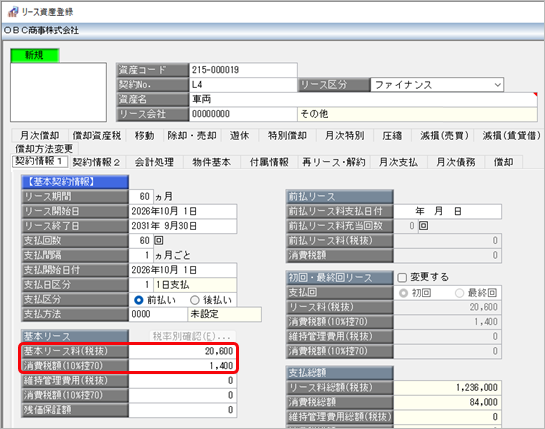
Task: Click the 消費税総額 value 84,000
Action: (x=448, y=402)
